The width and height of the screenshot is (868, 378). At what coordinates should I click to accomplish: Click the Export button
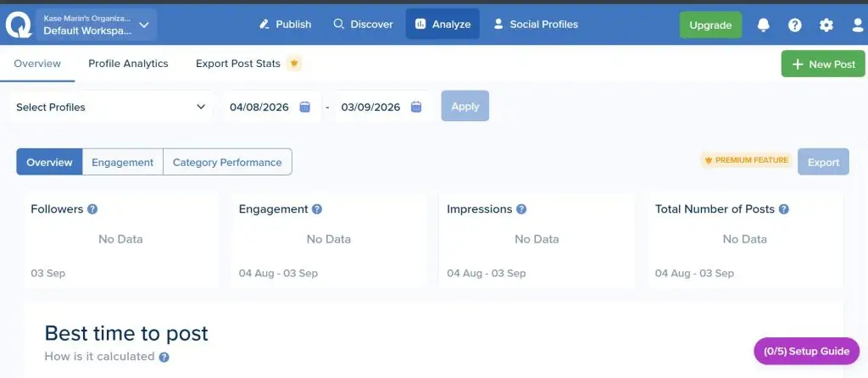823,162
